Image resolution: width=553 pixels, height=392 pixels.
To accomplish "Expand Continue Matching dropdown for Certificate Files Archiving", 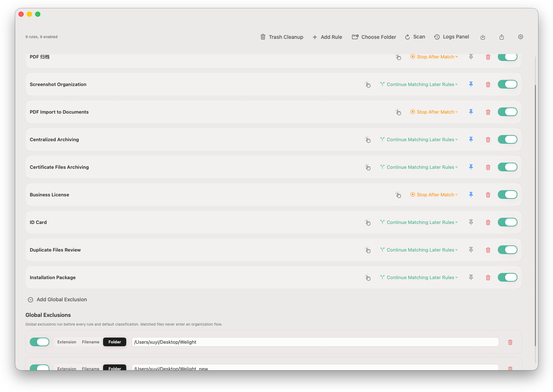I will pyautogui.click(x=419, y=167).
